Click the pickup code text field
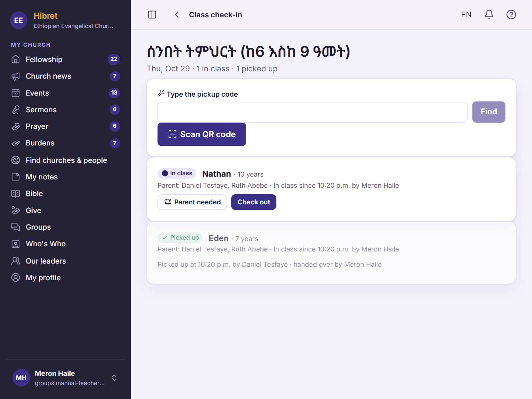This screenshot has height=399, width=532. coord(312,112)
